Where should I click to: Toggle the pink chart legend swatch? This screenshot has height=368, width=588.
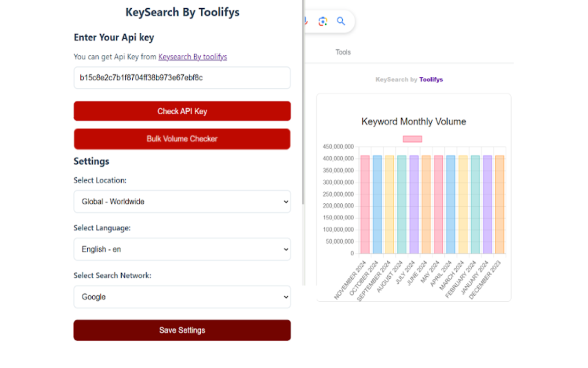(x=413, y=139)
